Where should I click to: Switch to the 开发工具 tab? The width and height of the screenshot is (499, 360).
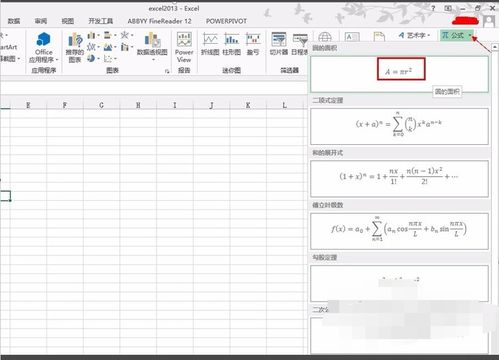coord(100,21)
